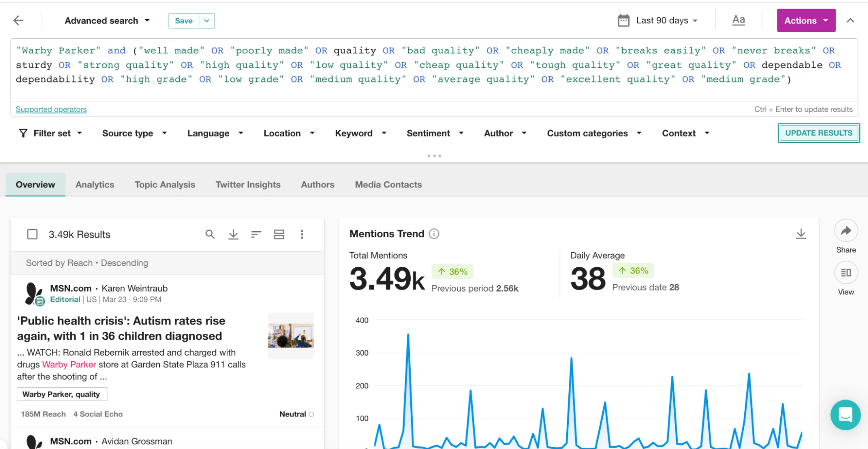
Task: Click the View layout icon
Action: 846,273
